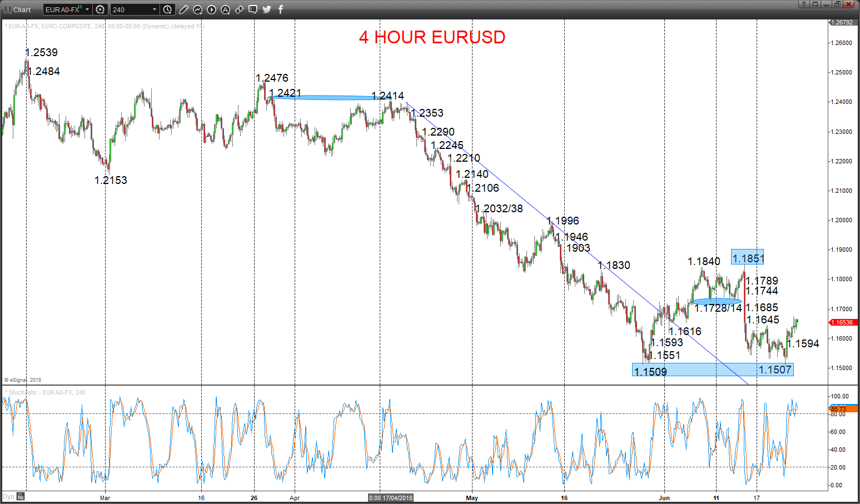Open the text annotation 'A' icon

click(x=225, y=9)
